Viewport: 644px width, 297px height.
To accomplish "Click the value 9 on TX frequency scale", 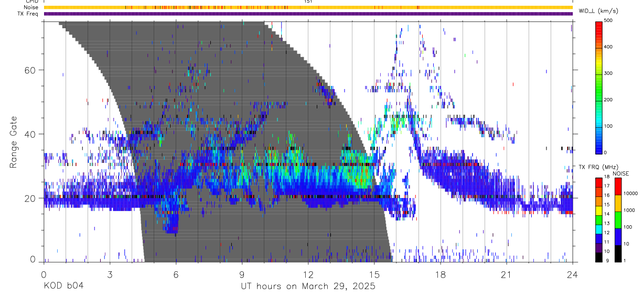I will coord(608,261).
